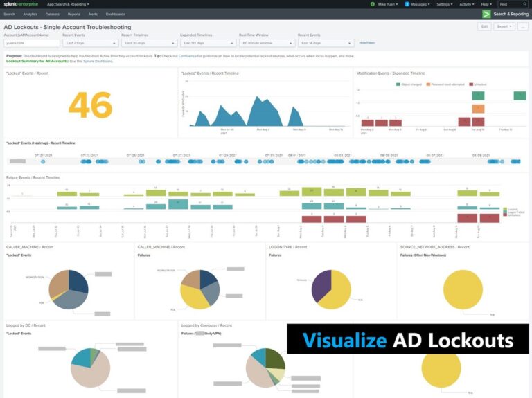Viewport: 532px width, 398px height.
Task: Expand the Recent Timelines 'Last 30 days' dropdown
Action: [149, 43]
